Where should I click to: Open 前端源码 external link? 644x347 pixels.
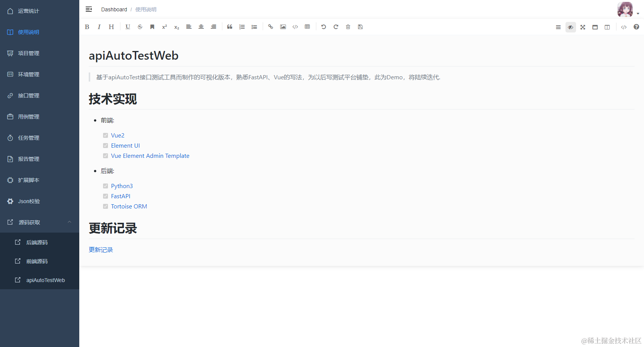40,261
